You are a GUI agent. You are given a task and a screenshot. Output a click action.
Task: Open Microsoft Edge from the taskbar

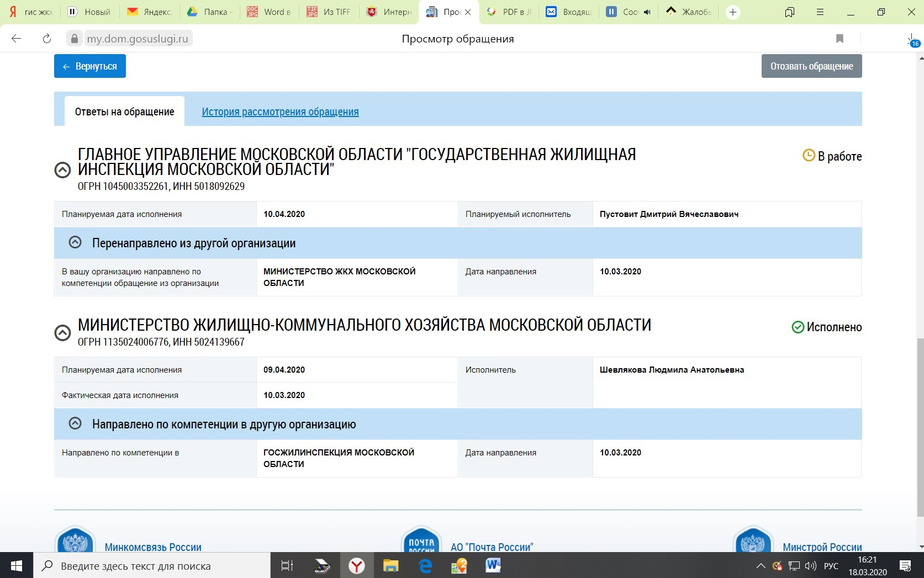(x=425, y=565)
